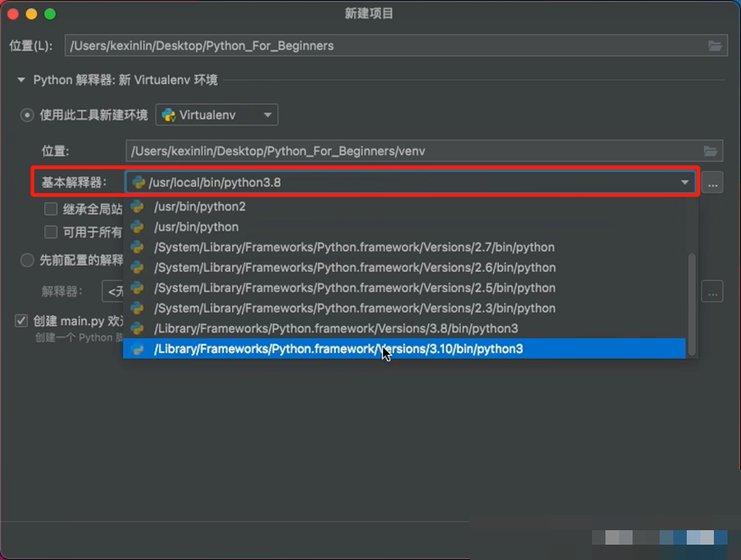
Task: Open the previously configured interpreter combo box
Action: 112,292
